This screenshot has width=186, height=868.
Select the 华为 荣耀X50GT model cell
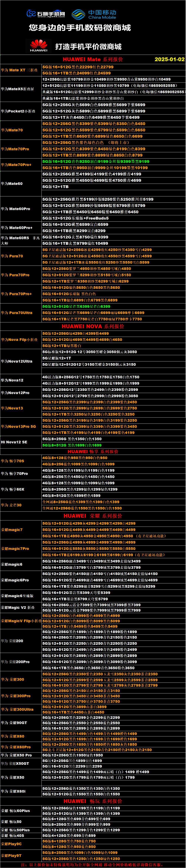[x=21, y=763]
